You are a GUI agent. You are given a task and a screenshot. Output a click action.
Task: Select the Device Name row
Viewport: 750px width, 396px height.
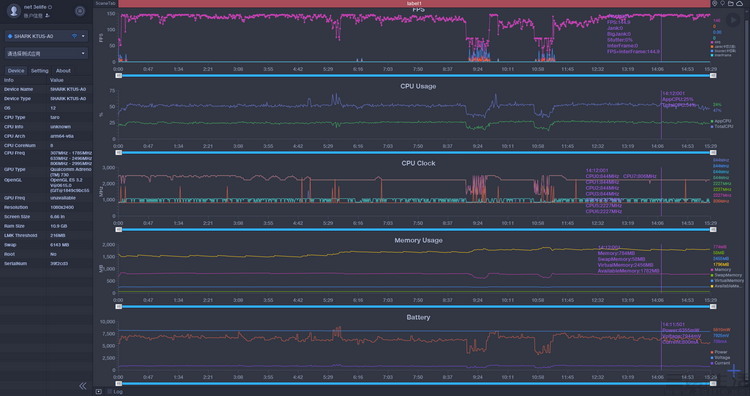[46, 89]
